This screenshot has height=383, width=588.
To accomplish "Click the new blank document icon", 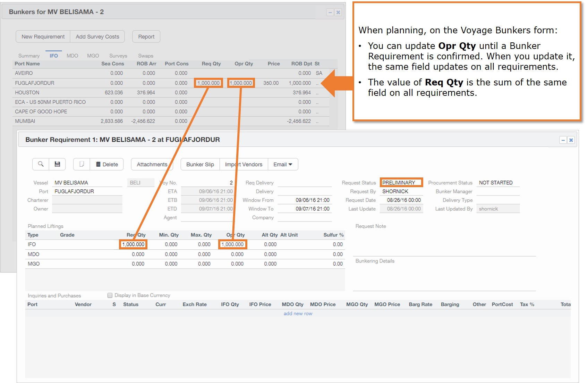I will click(82, 164).
